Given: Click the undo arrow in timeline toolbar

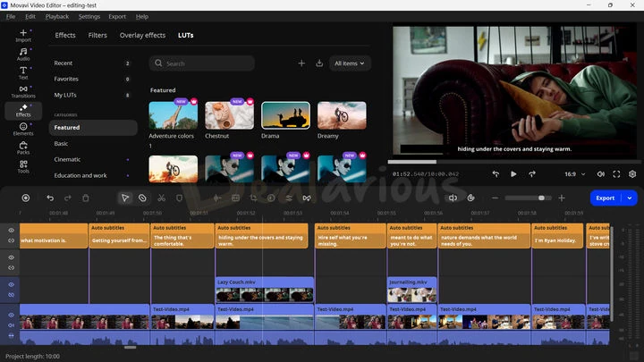Looking at the screenshot, I should [50, 198].
